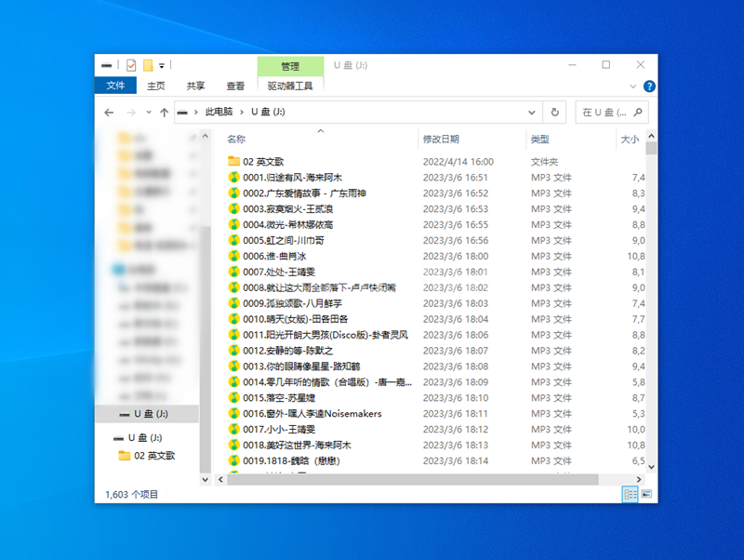Expand the ribbon with the chevron near Help
Viewport: 744px width, 560px height.
pos(632,87)
